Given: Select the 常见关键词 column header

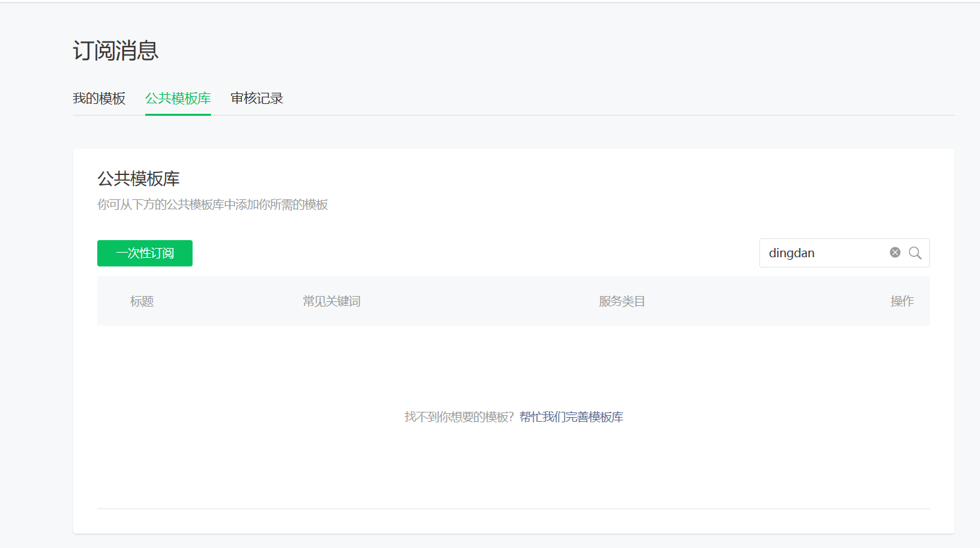Looking at the screenshot, I should (332, 301).
